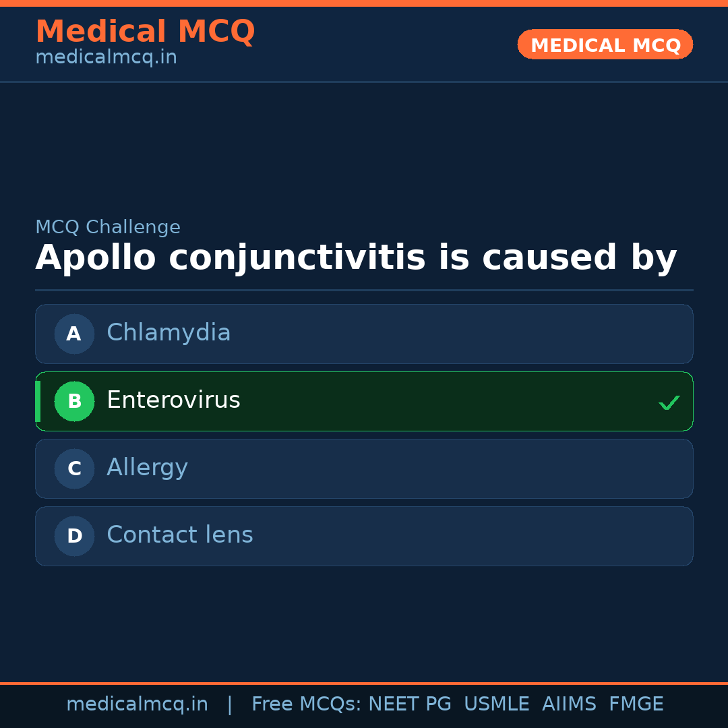Click the letter D circle badge

point(74,536)
